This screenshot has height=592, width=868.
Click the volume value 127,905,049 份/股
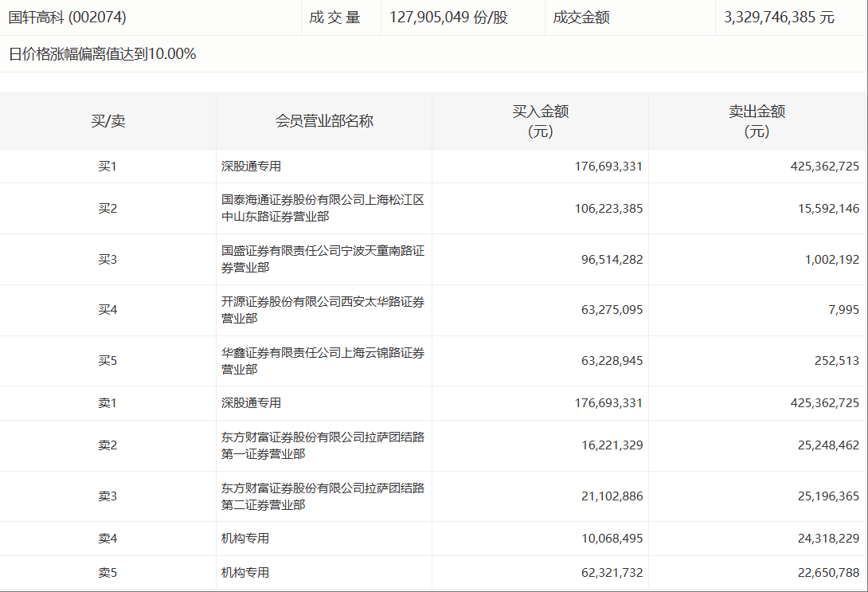click(448, 18)
